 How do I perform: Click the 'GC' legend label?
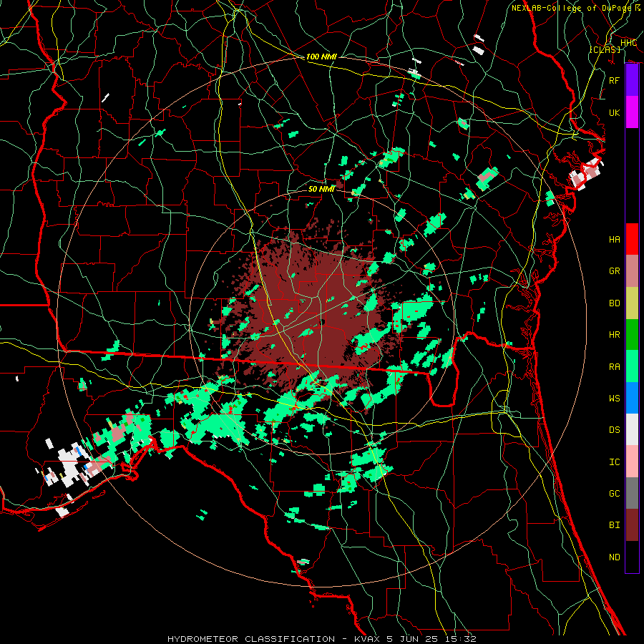coord(614,493)
